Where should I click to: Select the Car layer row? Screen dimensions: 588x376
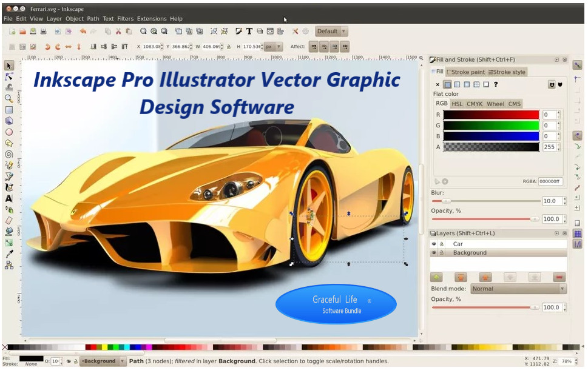tap(498, 244)
